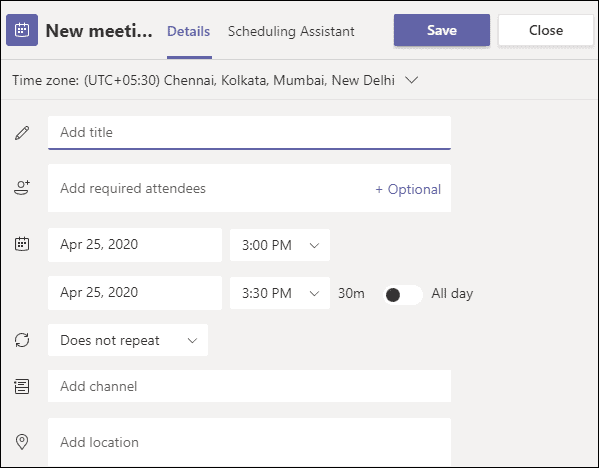
Task: Select the Details tab
Action: tap(189, 31)
